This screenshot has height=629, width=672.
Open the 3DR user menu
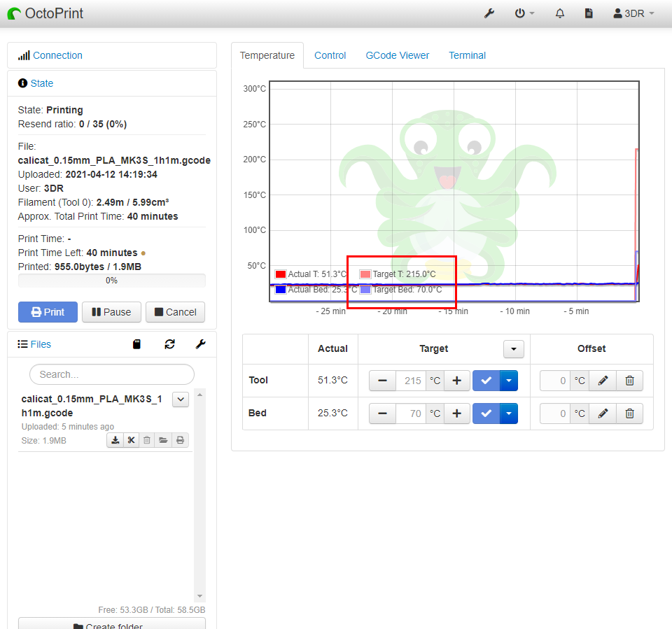(633, 13)
